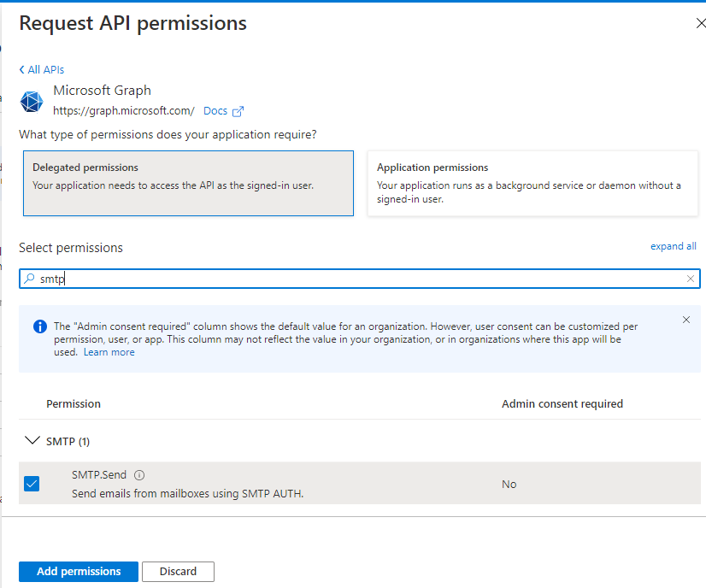Collapse the SMTP (1) group
This screenshot has width=706, height=588.
[x=32, y=441]
